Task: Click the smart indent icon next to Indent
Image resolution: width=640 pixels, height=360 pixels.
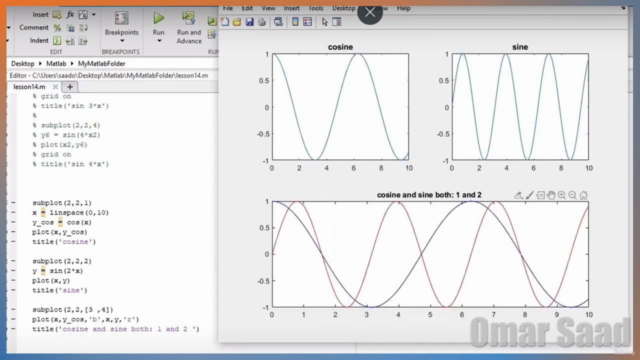Action: 57,41
